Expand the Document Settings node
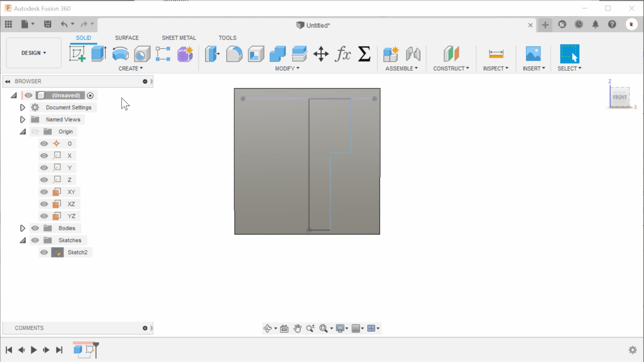Screen dimensions: 644x362 click(22, 108)
